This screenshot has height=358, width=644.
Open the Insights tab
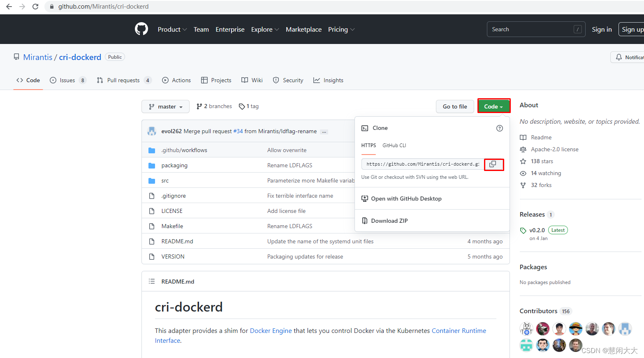[x=328, y=80]
